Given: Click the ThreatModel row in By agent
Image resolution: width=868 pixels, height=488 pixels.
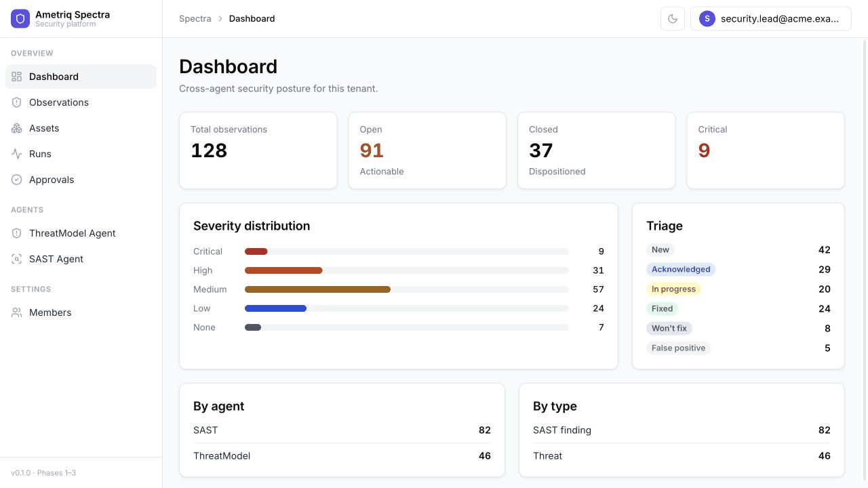Looking at the screenshot, I should [x=342, y=455].
